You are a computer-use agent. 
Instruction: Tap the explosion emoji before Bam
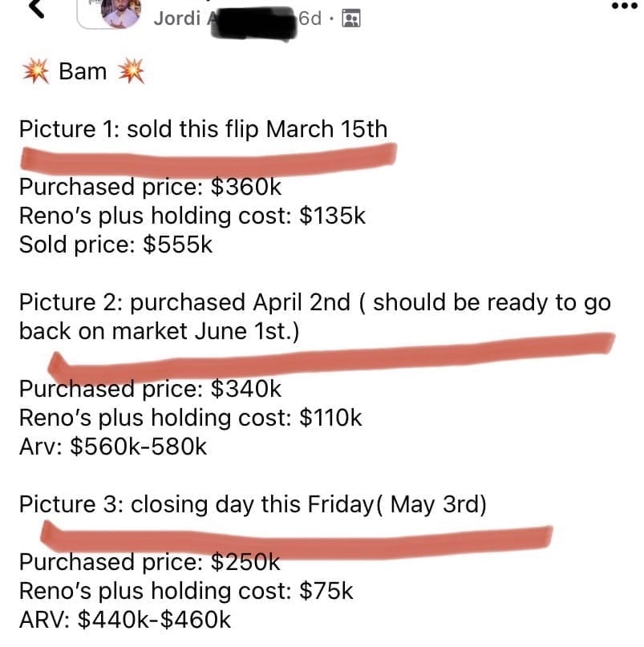pyautogui.click(x=34, y=72)
